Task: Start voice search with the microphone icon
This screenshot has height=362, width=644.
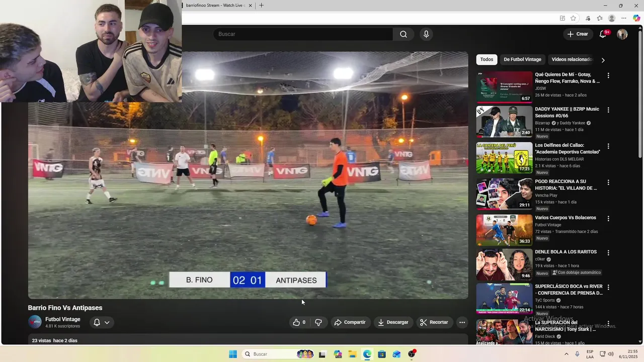Action: tap(426, 34)
